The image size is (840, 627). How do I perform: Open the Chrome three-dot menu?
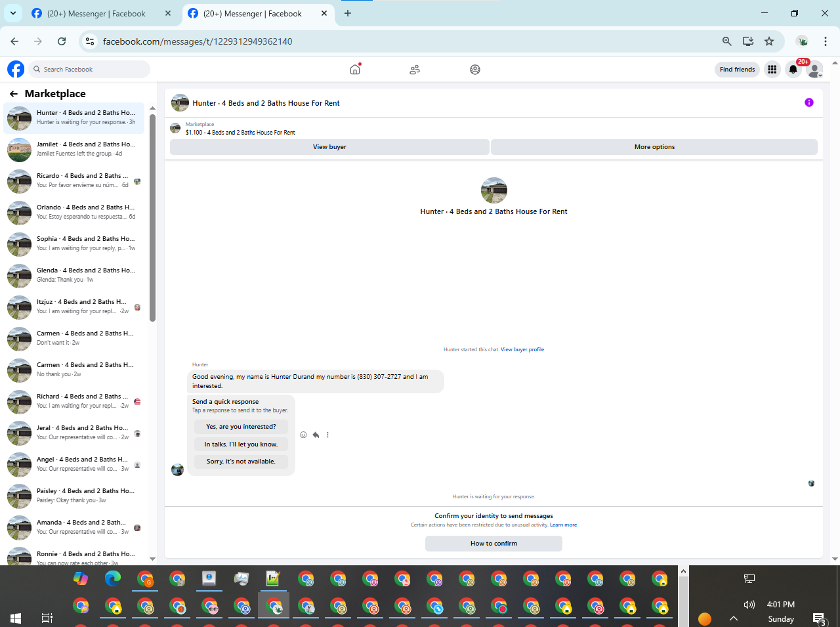pyautogui.click(x=826, y=41)
